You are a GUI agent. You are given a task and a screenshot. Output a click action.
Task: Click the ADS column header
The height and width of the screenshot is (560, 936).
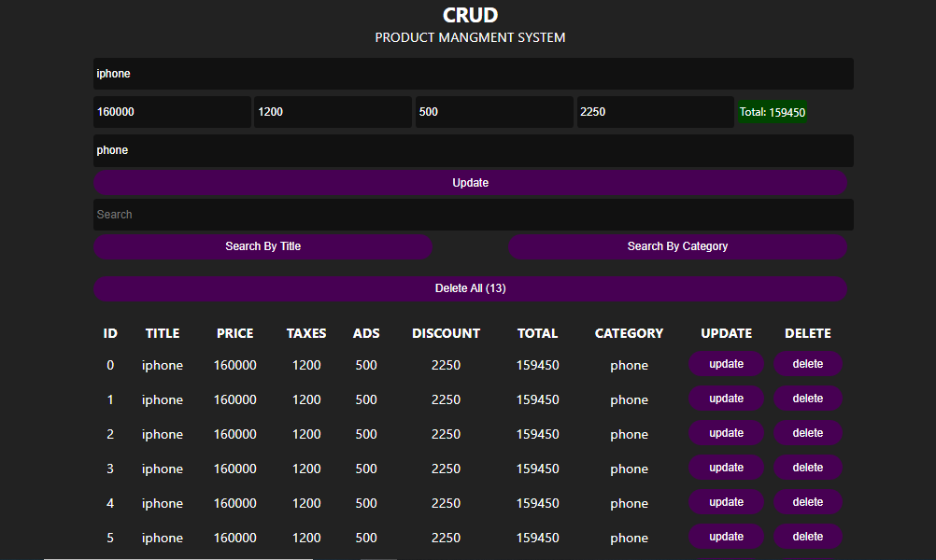[366, 333]
